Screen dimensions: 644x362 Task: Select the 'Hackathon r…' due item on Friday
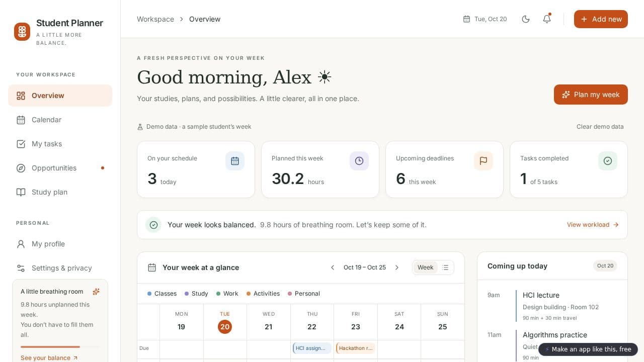[x=356, y=348]
